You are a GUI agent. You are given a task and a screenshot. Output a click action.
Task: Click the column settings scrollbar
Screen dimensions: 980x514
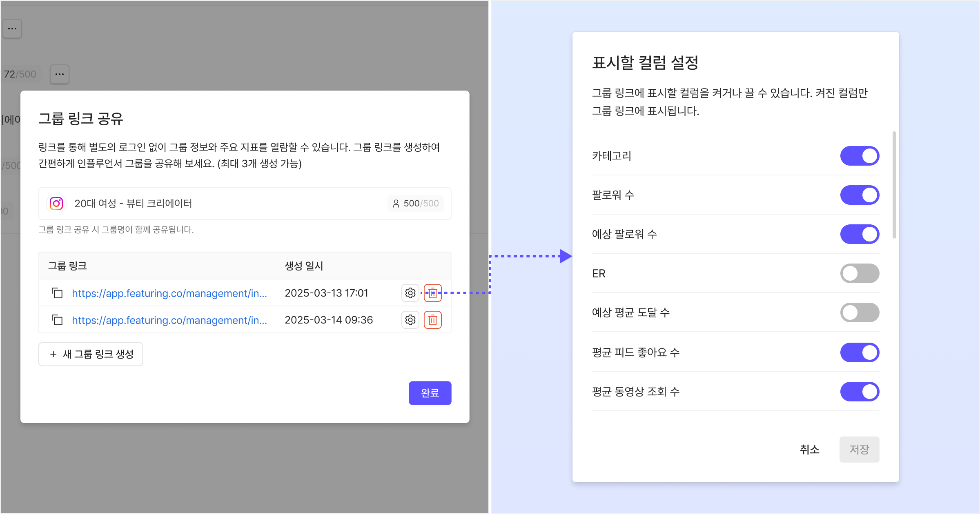[x=894, y=184]
